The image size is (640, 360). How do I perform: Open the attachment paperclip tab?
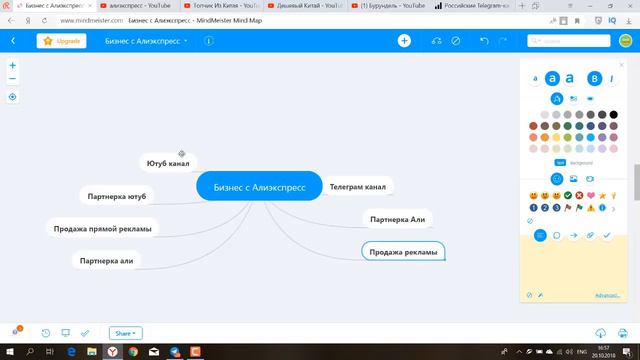click(x=590, y=236)
